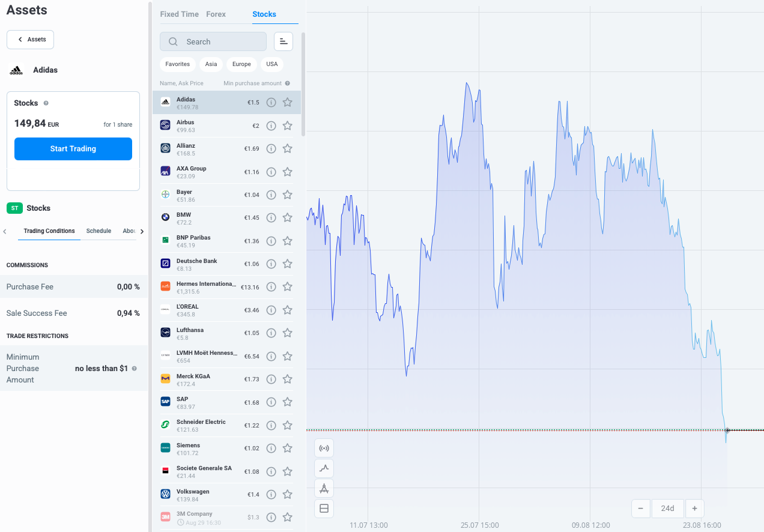View AXA Group info details

[271, 172]
